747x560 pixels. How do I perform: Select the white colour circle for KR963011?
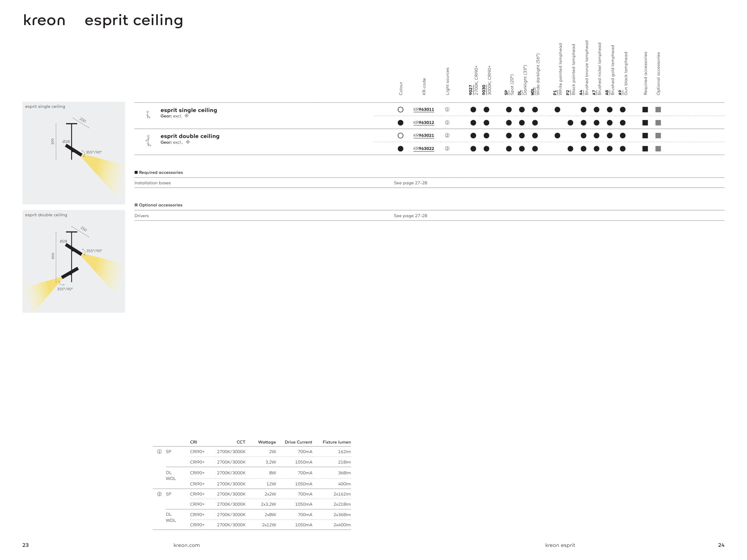[x=400, y=109]
